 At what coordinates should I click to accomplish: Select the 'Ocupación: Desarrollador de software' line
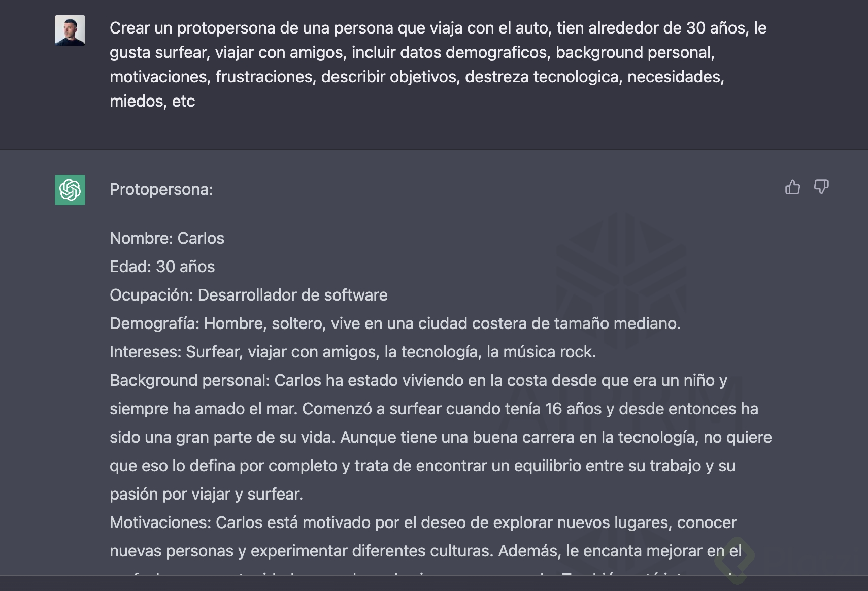click(x=249, y=295)
